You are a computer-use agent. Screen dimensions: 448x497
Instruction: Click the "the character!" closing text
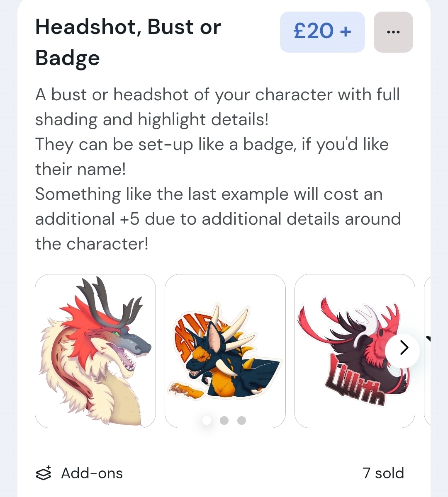[x=92, y=244]
